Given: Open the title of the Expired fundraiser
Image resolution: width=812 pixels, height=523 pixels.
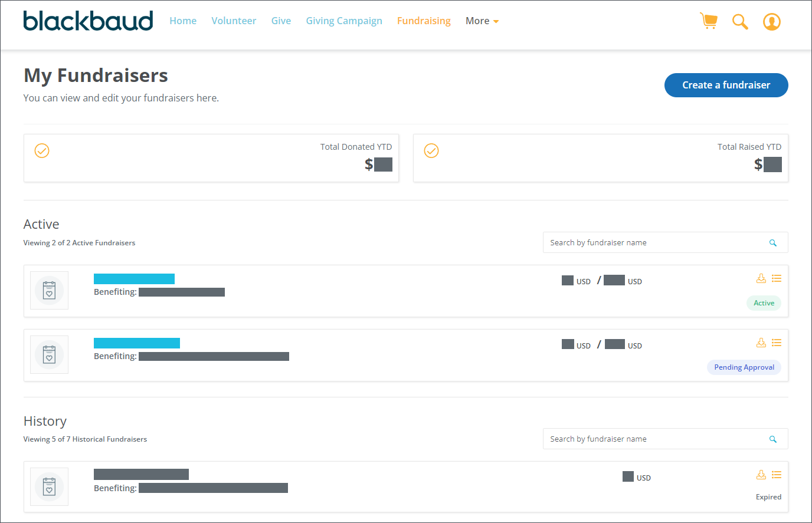Looking at the screenshot, I should (x=141, y=474).
